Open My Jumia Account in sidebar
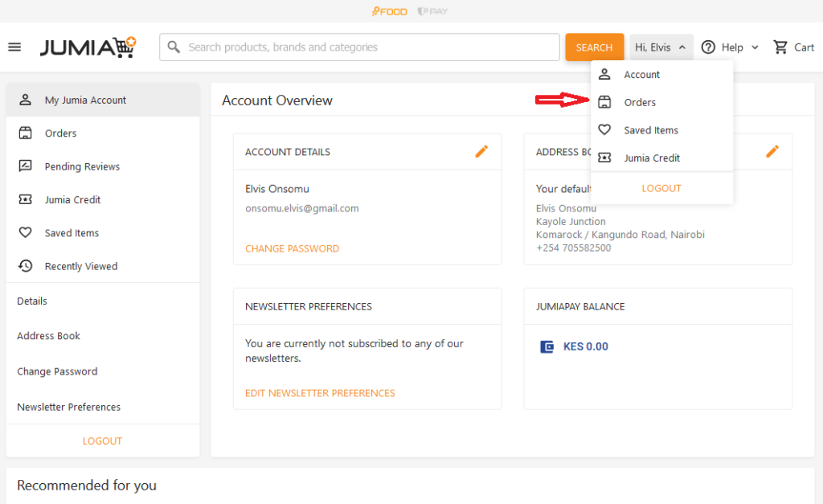 pos(103,100)
